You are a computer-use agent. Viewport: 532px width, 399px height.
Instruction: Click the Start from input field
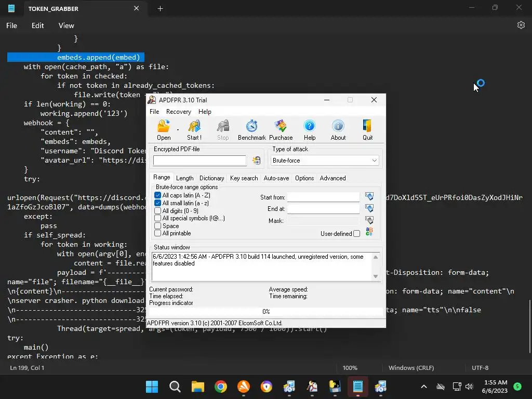tap(323, 197)
